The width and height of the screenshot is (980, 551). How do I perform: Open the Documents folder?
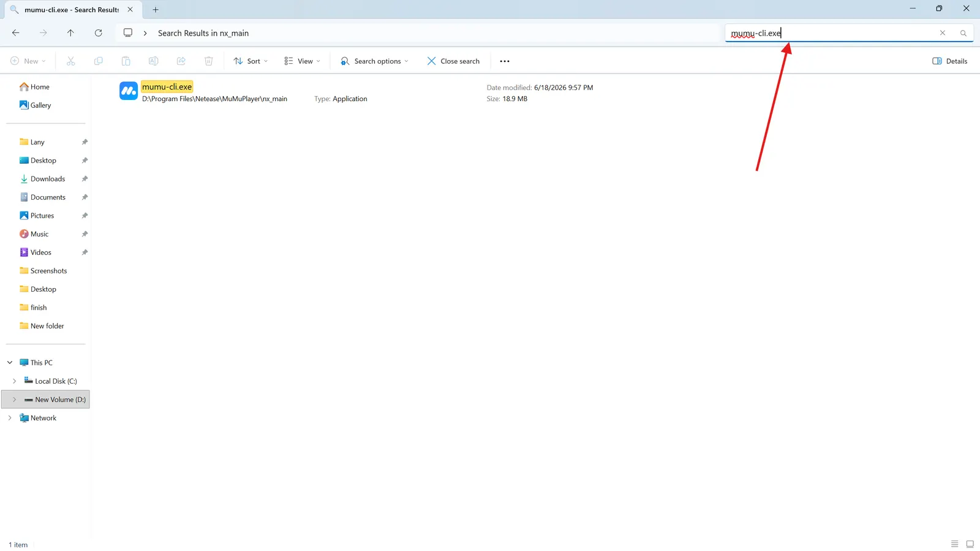(x=42, y=197)
